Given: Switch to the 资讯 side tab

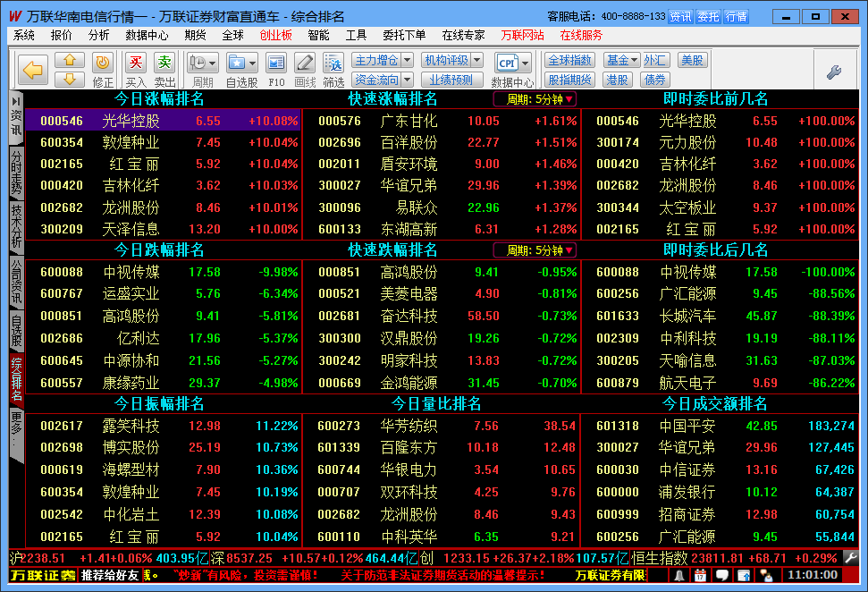Looking at the screenshot, I should coord(17,118).
